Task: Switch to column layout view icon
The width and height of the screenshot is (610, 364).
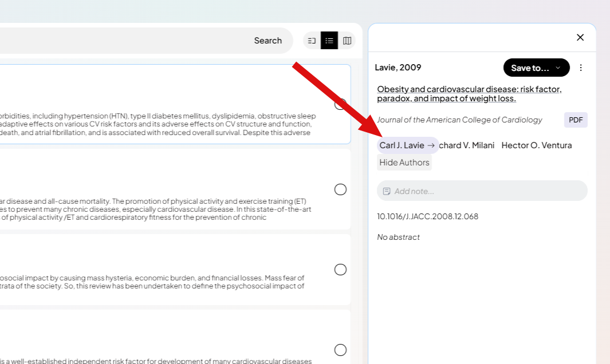Action: [x=347, y=41]
